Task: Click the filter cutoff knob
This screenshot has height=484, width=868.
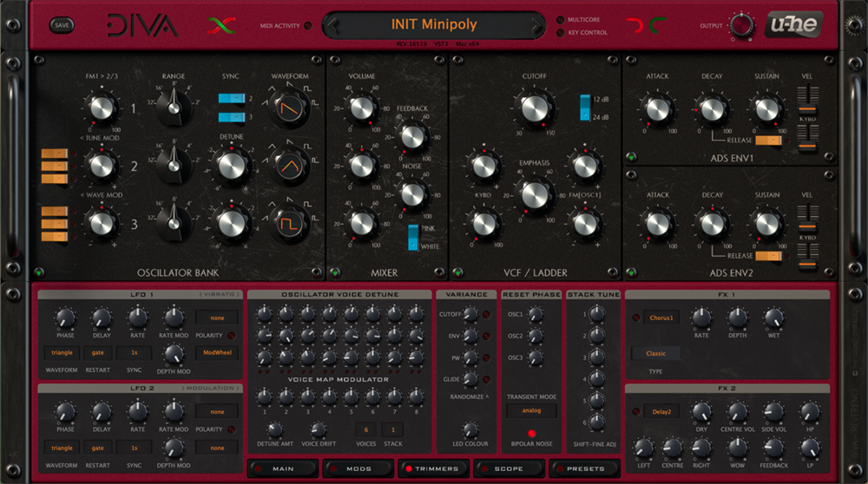Action: [x=534, y=108]
